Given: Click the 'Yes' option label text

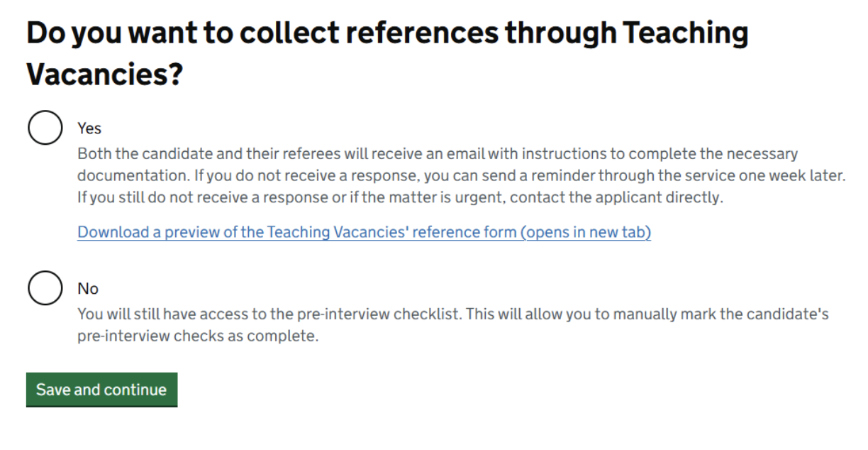Looking at the screenshot, I should [x=89, y=128].
